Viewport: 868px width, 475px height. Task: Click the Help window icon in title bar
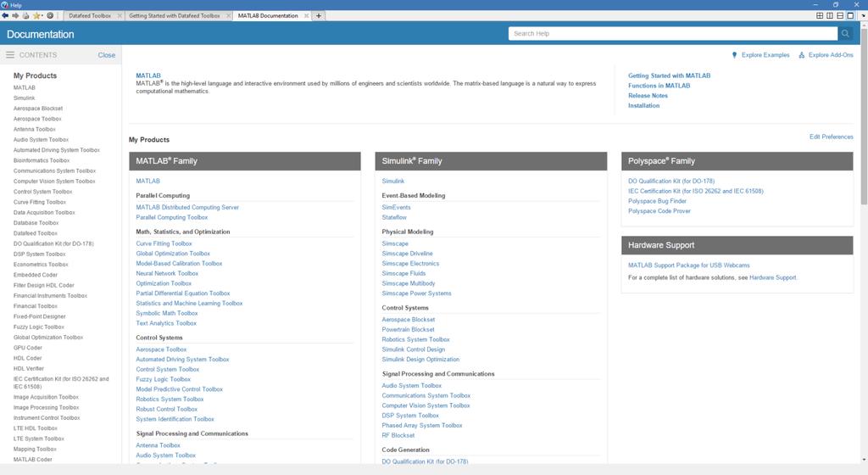(x=4, y=4)
